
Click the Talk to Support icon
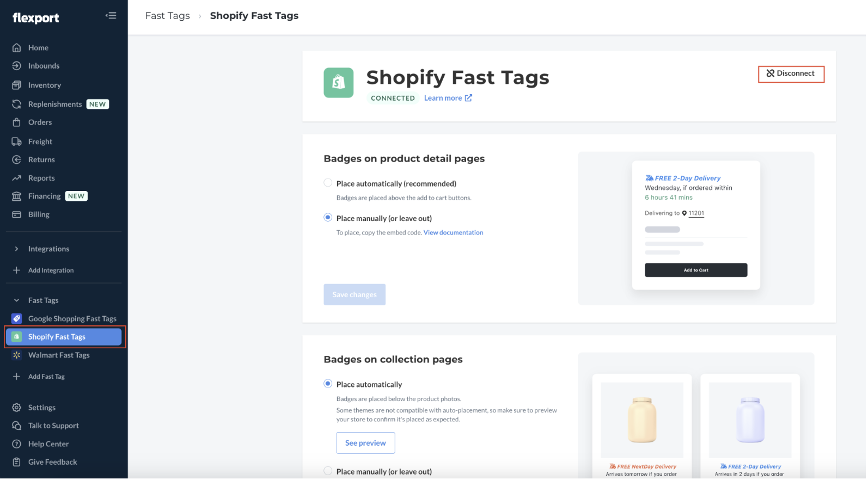17,426
